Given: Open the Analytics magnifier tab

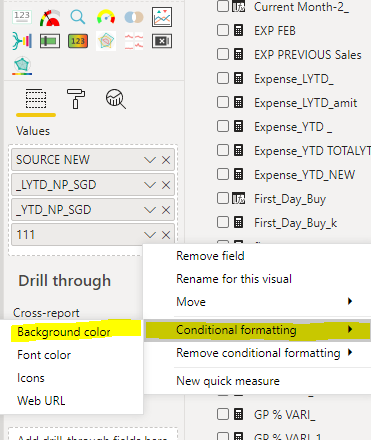Looking at the screenshot, I should click(x=116, y=99).
